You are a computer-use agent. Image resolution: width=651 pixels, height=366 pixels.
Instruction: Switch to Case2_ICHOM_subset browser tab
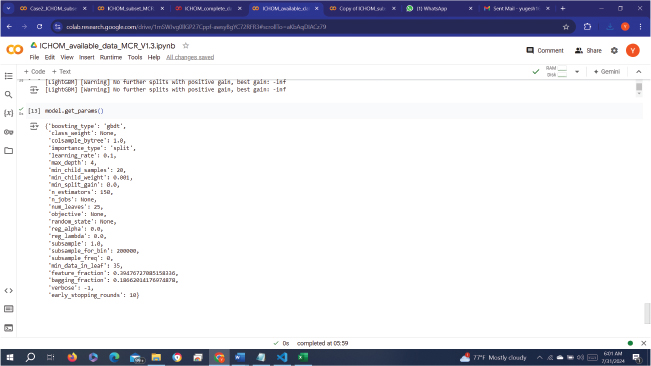pos(53,8)
